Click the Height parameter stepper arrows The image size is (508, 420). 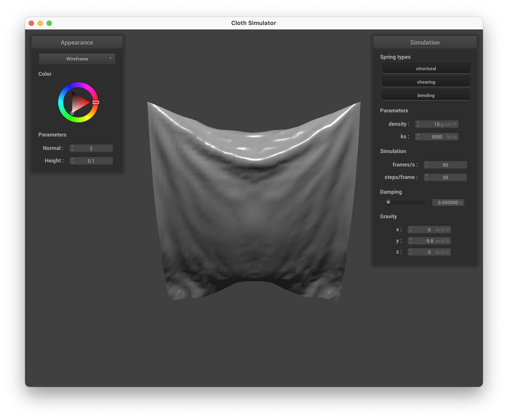(73, 161)
